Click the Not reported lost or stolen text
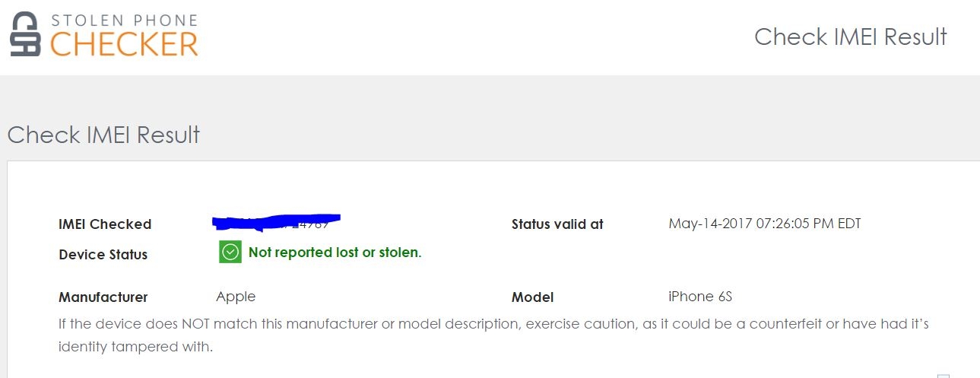 pos(335,253)
